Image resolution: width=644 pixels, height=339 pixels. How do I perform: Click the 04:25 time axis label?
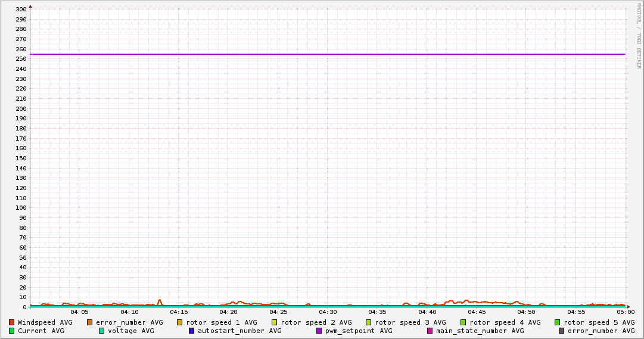(x=278, y=312)
